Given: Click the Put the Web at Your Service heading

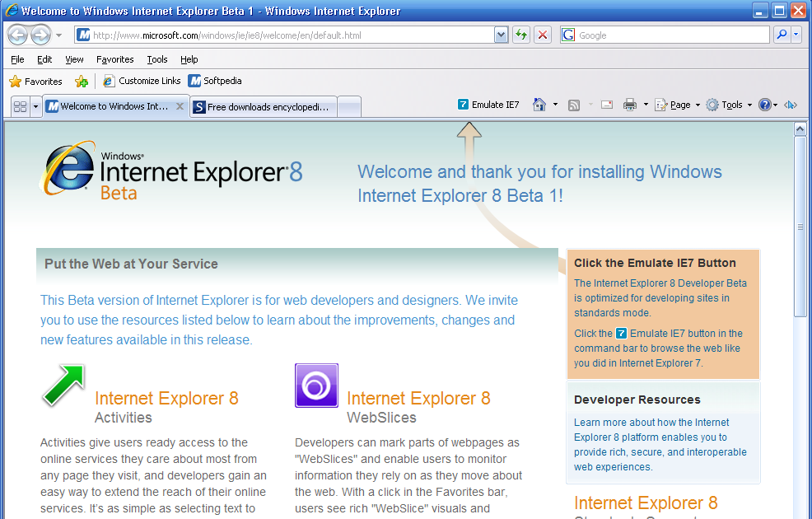Looking at the screenshot, I should (x=131, y=264).
